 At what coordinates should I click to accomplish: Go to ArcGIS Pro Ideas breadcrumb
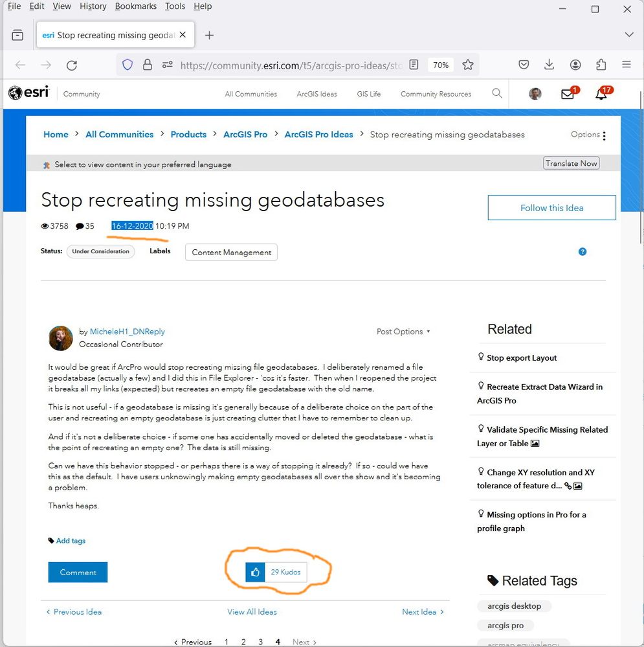318,135
